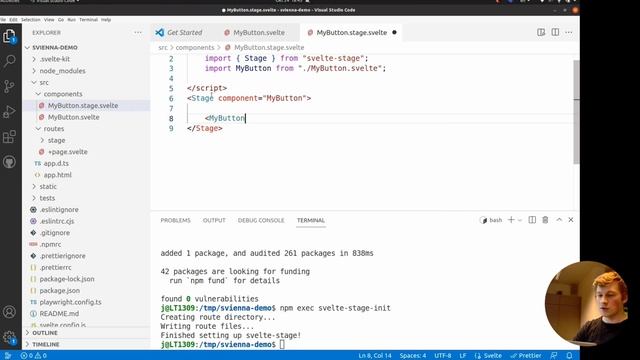Change indentation from Spaces: 4
The height and width of the screenshot is (360, 640).
pos(413,356)
